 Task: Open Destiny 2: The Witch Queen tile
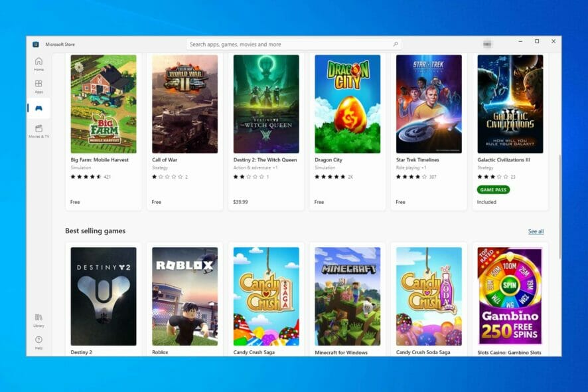point(266,132)
